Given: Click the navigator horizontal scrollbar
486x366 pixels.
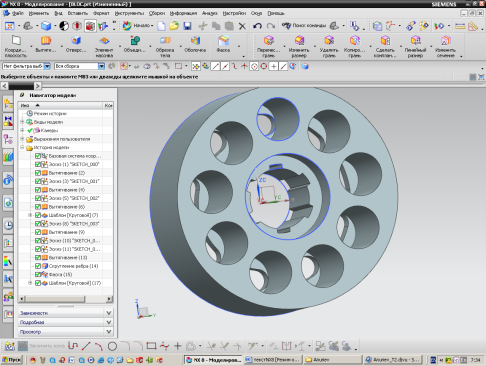Looking at the screenshot, I should (x=65, y=299).
